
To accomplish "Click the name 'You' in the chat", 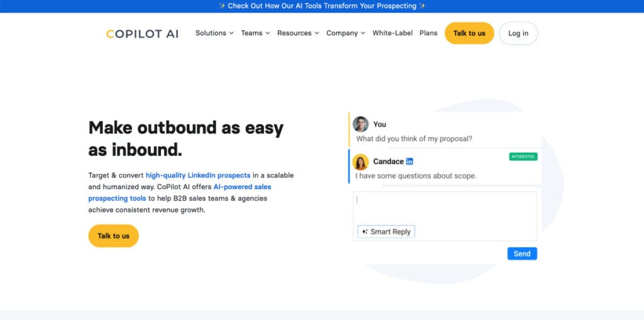I will (x=379, y=124).
